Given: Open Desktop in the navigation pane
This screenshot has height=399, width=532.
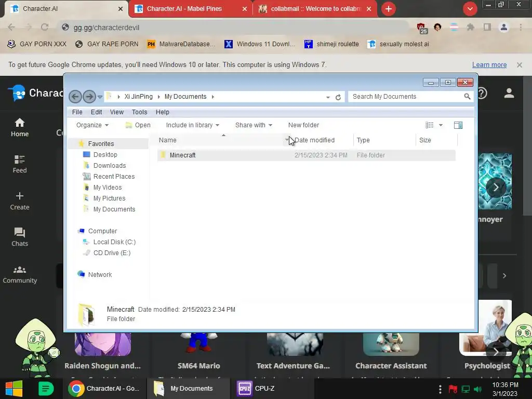Looking at the screenshot, I should 105,155.
